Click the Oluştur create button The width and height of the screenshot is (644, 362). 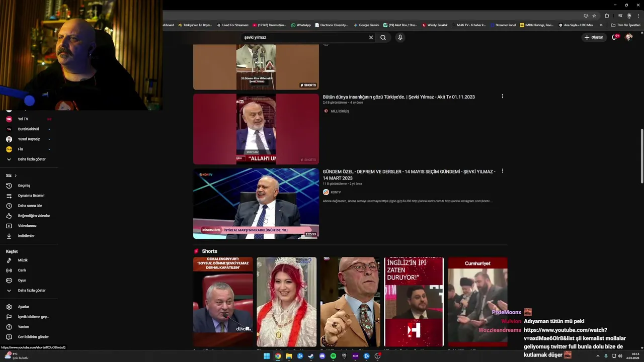pos(594,37)
